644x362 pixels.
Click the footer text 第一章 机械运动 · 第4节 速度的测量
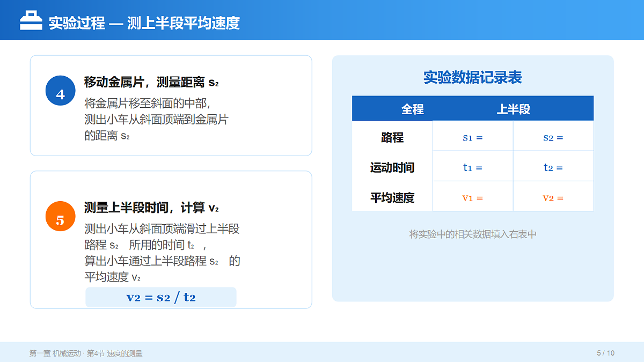tap(86, 353)
